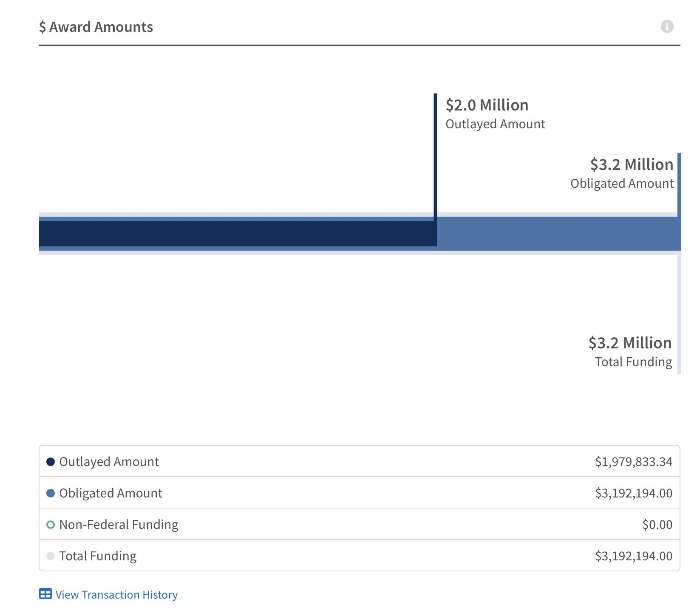Click the blue dot next to Obligated Amount
Viewport: 697px width, 616px height.
pyautogui.click(x=51, y=493)
